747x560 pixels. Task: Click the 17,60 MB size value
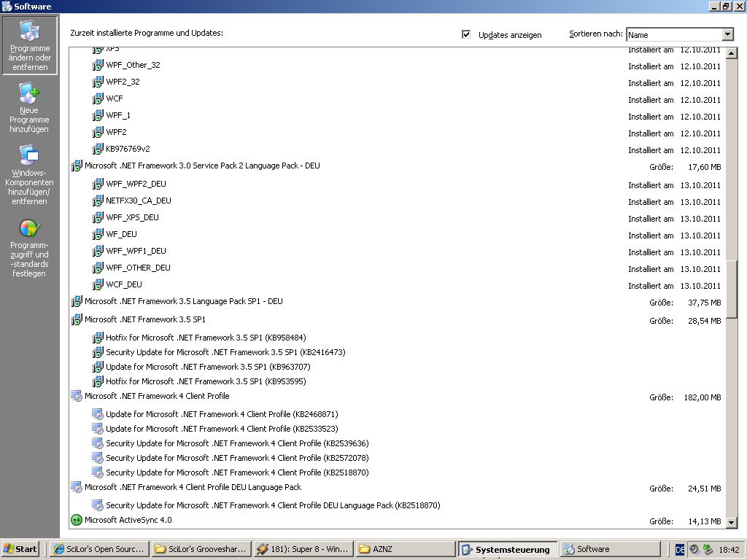[x=705, y=167]
